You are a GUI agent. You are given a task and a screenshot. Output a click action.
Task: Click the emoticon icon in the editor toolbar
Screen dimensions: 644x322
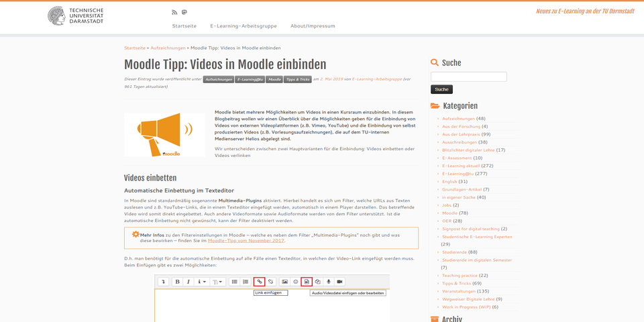(x=295, y=282)
